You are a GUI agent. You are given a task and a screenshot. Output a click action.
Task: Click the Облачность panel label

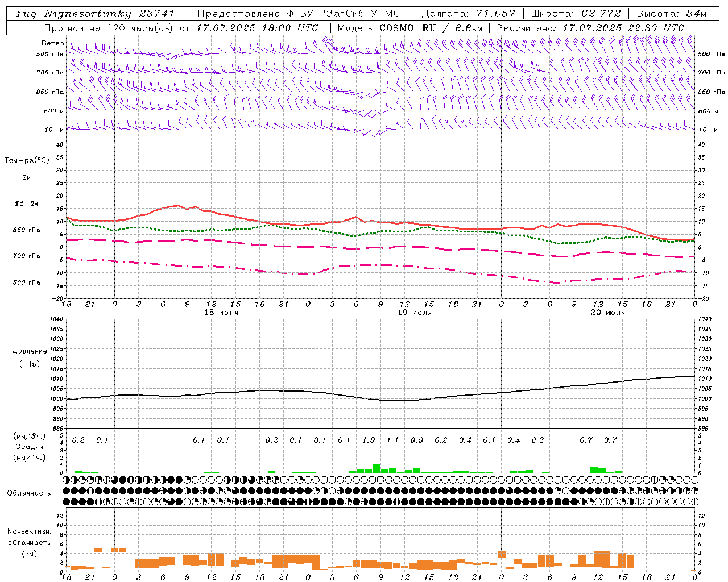(29, 493)
